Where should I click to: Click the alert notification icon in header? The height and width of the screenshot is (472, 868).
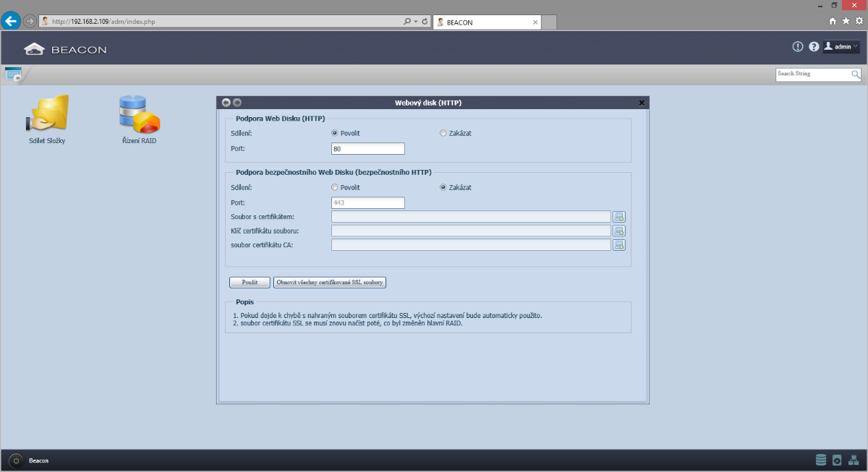point(798,47)
